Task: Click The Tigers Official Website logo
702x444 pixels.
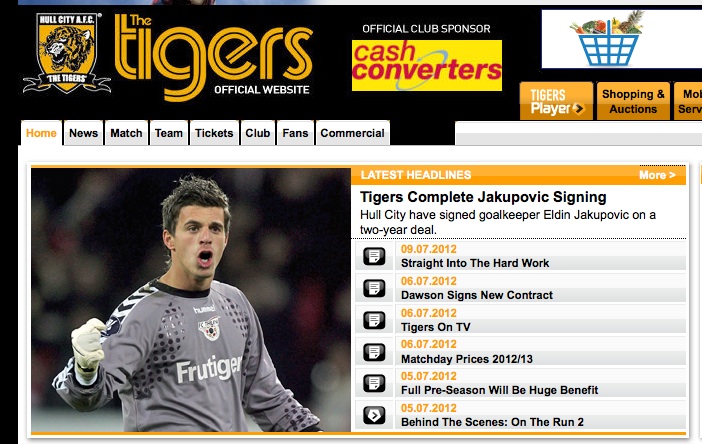Action: (x=214, y=56)
